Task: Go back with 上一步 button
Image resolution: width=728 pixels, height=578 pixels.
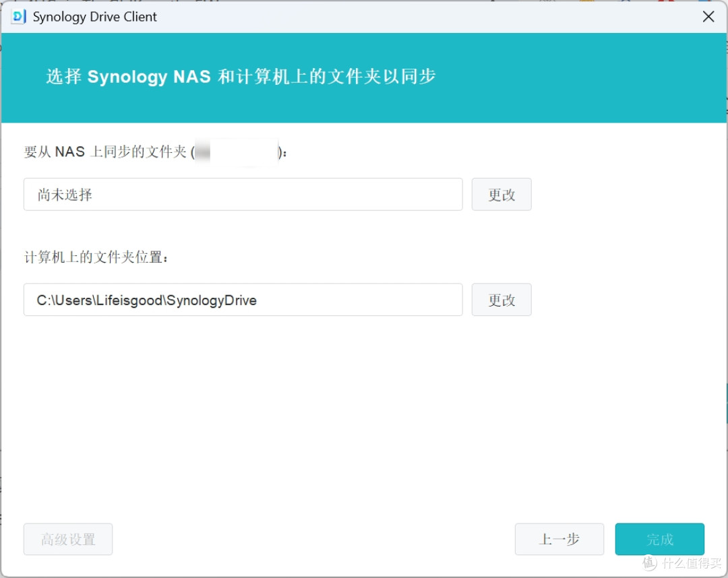Action: pos(559,539)
